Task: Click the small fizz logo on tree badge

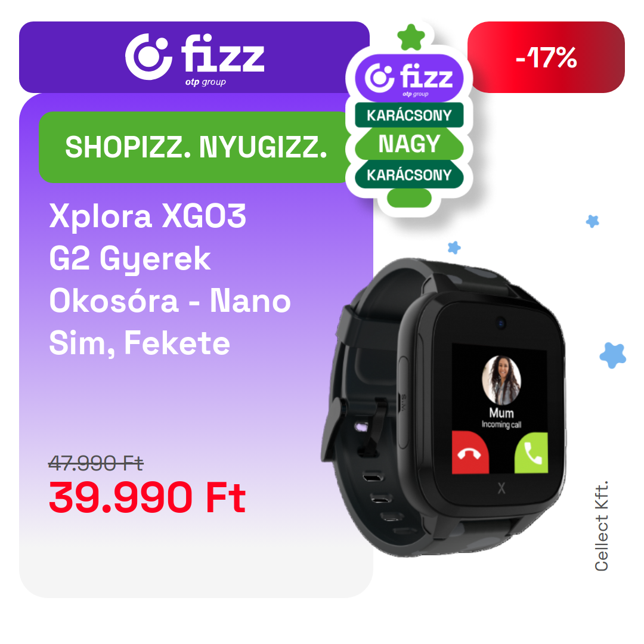Action: (409, 79)
